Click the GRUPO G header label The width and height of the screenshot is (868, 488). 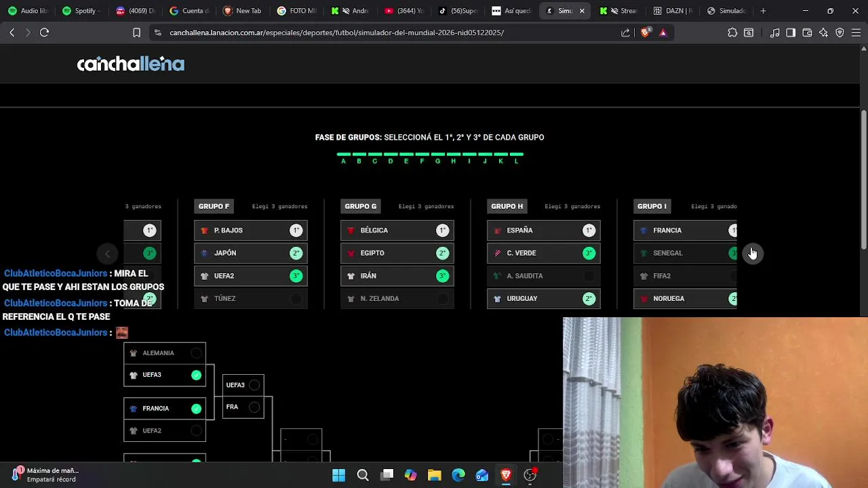pyautogui.click(x=360, y=206)
